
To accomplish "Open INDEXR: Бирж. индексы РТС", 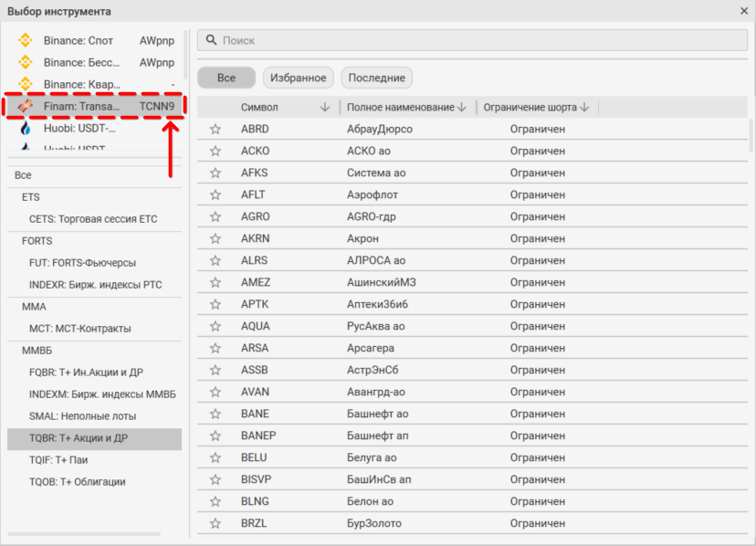I will (x=96, y=285).
